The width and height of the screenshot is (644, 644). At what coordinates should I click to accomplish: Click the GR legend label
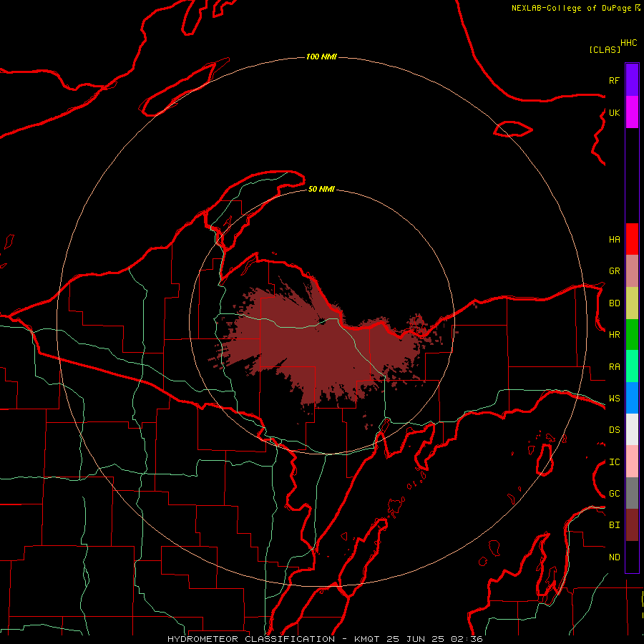pos(614,271)
